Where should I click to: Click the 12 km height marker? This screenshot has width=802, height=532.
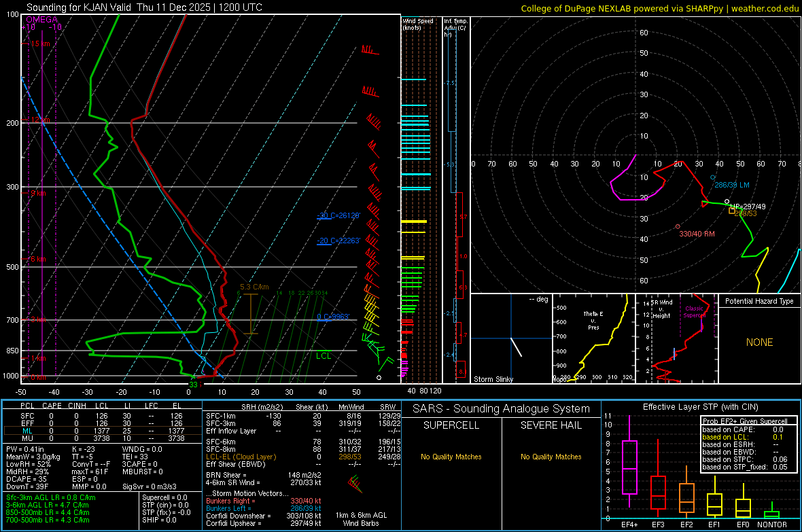[x=40, y=120]
